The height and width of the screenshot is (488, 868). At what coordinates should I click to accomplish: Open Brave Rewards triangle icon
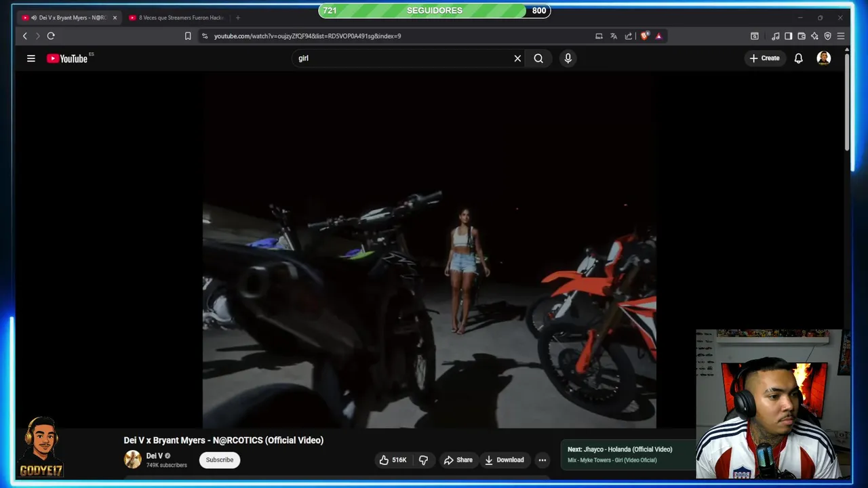click(x=658, y=36)
